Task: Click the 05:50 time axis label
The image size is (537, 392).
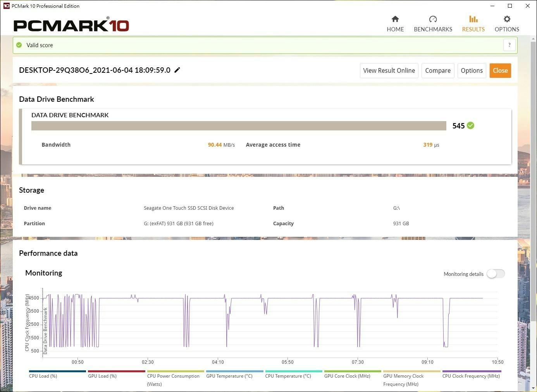Action: pos(287,362)
